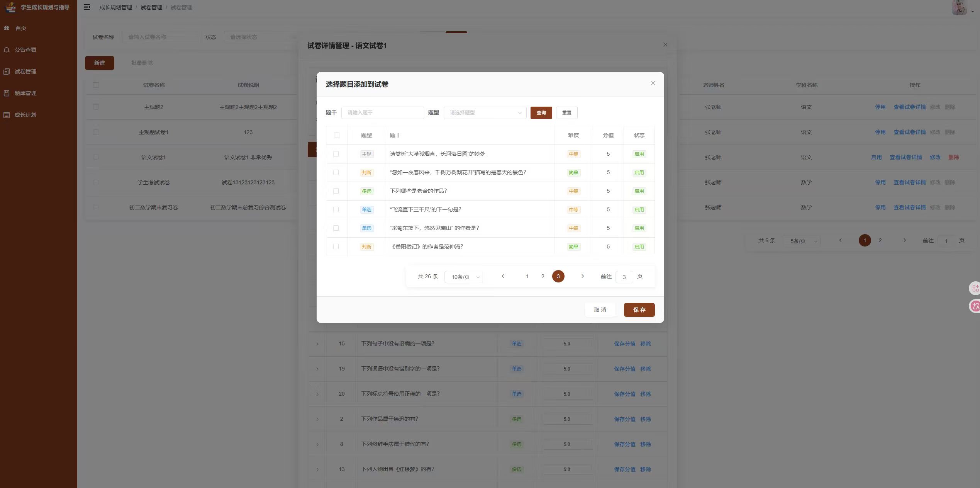
Task: Click 删除 for 语文试卷1 row
Action: (953, 157)
